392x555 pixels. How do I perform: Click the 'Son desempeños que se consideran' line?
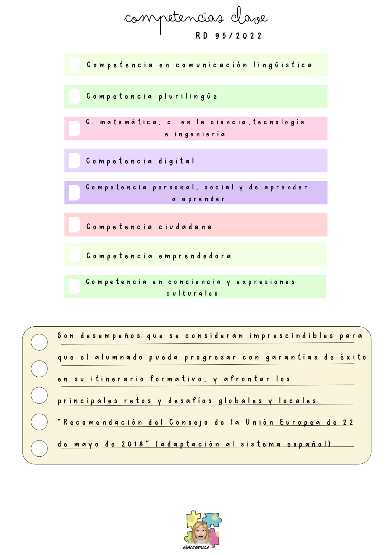[150, 336]
